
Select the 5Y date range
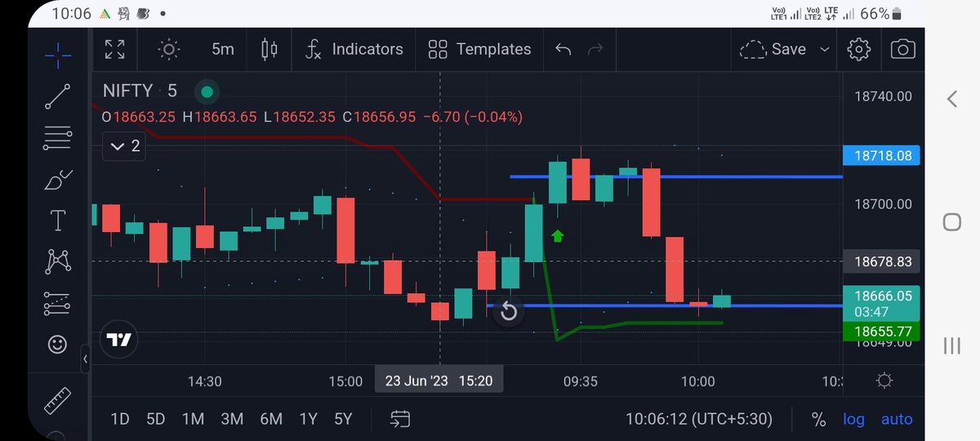pyautogui.click(x=343, y=419)
